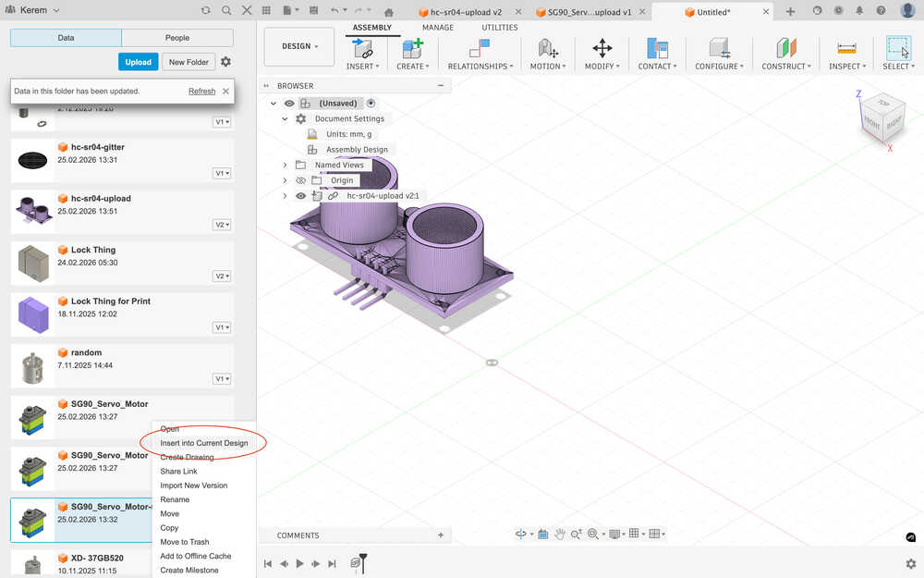The height and width of the screenshot is (578, 924).
Task: Open a new design tab with plus
Action: point(790,12)
